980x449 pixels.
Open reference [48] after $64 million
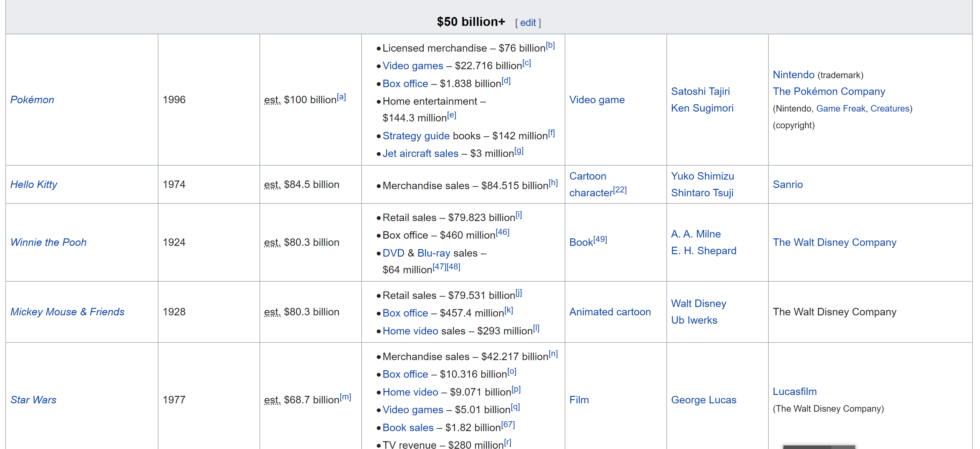click(x=453, y=267)
